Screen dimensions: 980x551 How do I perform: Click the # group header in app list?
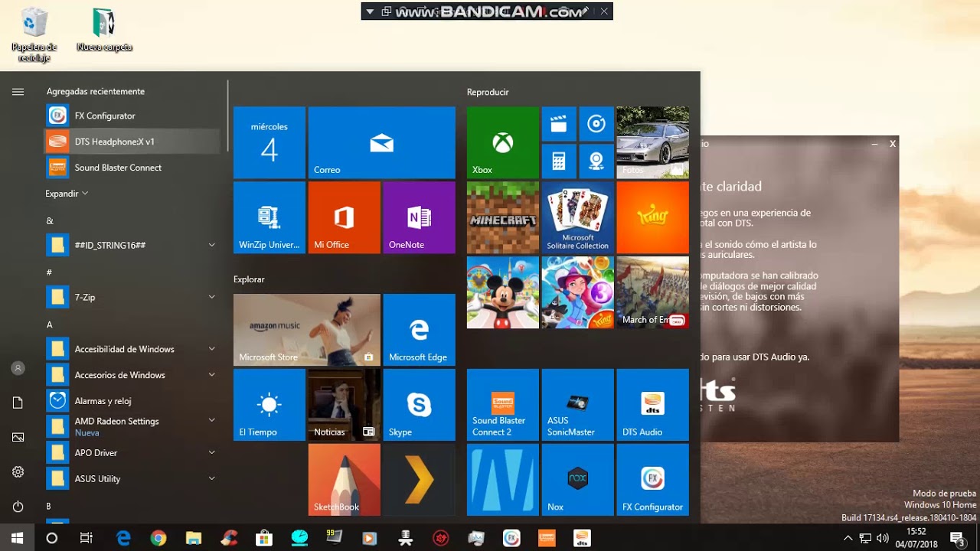pos(50,272)
